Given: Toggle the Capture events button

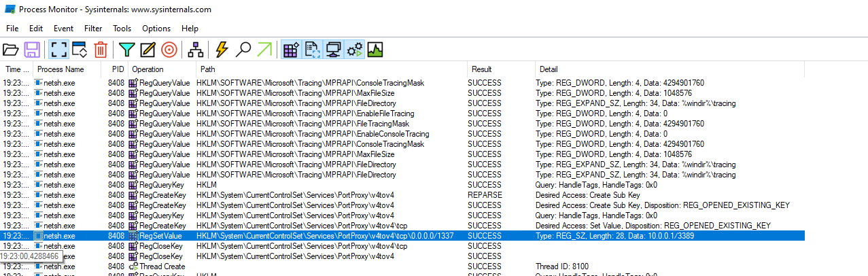Looking at the screenshot, I should [x=58, y=50].
